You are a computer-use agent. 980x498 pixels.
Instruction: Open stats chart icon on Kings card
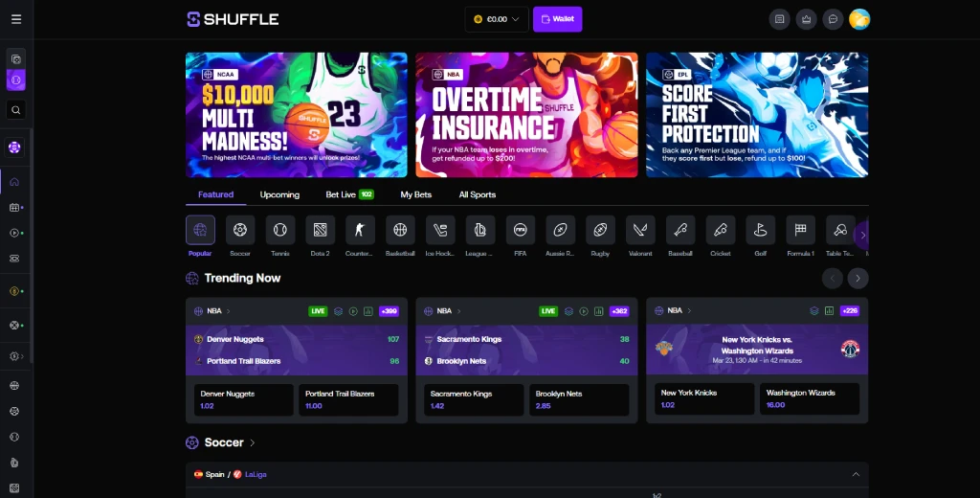[x=599, y=311]
